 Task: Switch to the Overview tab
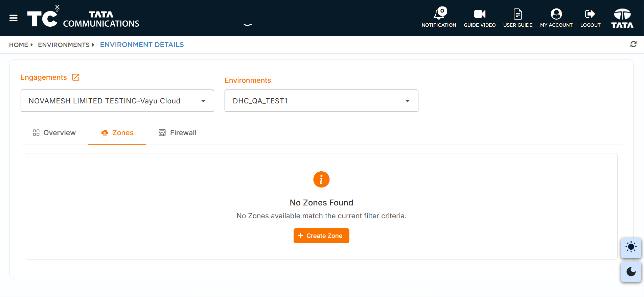(54, 133)
